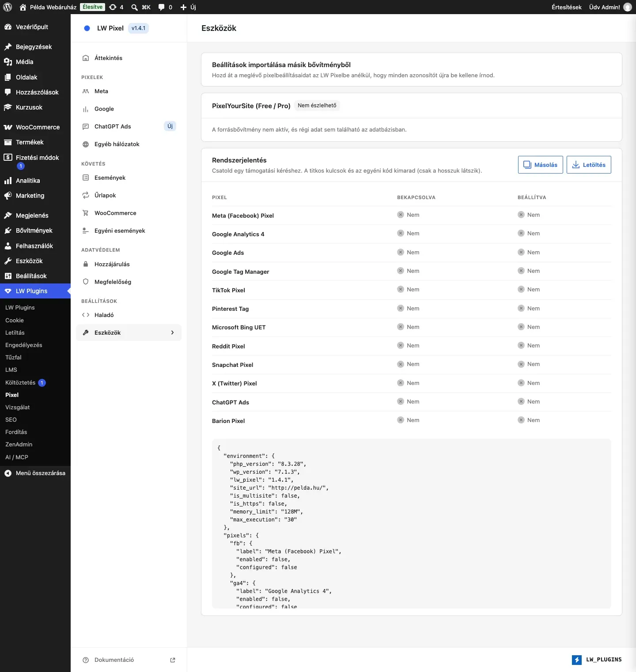
Task: Click inside the system report JSON code box
Action: [x=412, y=524]
